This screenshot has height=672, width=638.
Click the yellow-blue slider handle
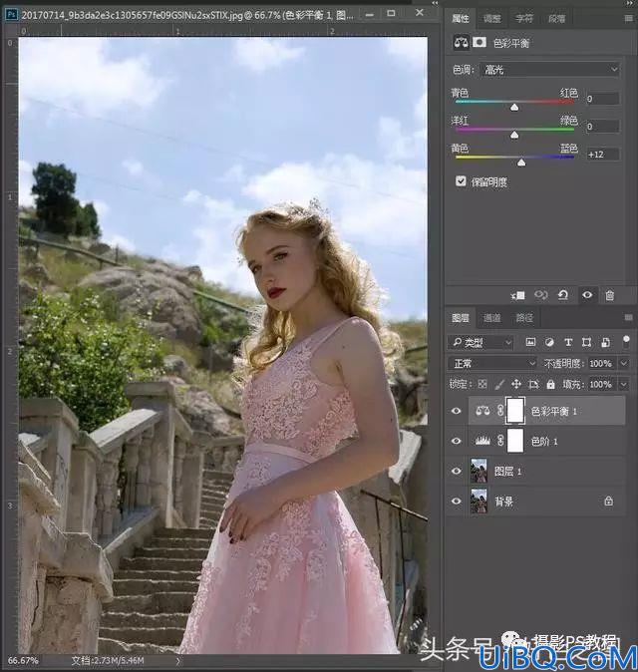(x=521, y=163)
